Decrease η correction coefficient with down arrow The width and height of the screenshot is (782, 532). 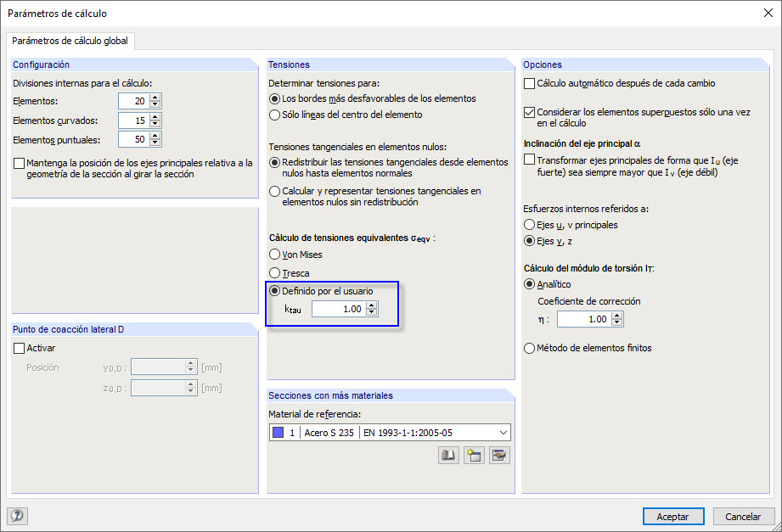click(x=617, y=322)
